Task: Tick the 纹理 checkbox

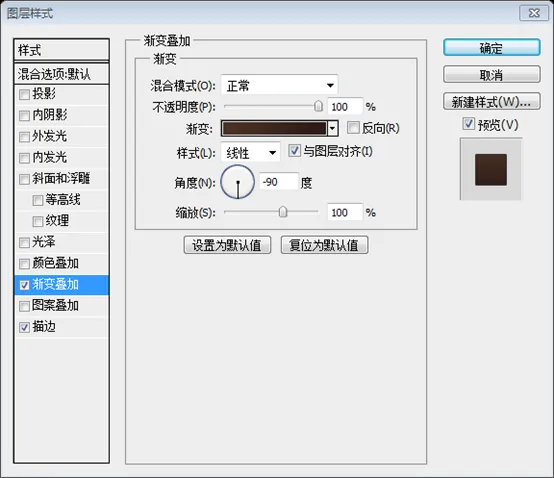Action: click(37, 222)
